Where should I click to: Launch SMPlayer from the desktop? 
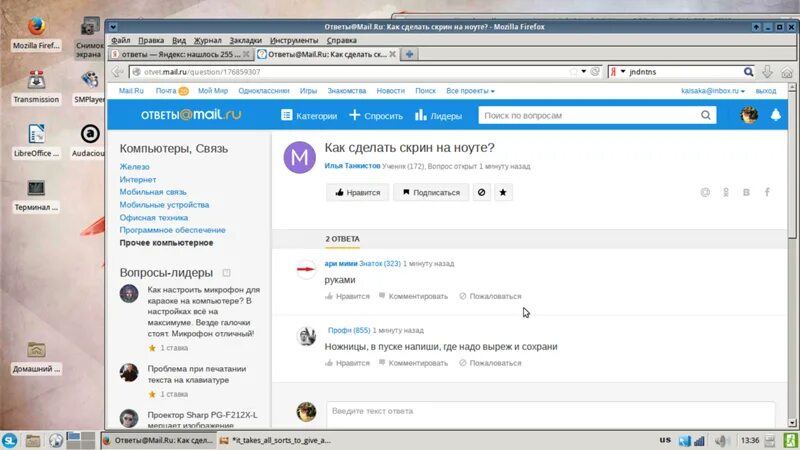tap(90, 87)
